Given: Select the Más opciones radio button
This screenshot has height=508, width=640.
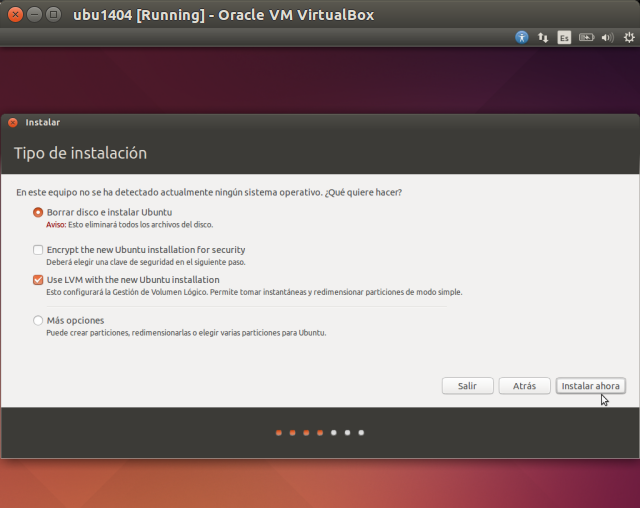Looking at the screenshot, I should point(38,320).
